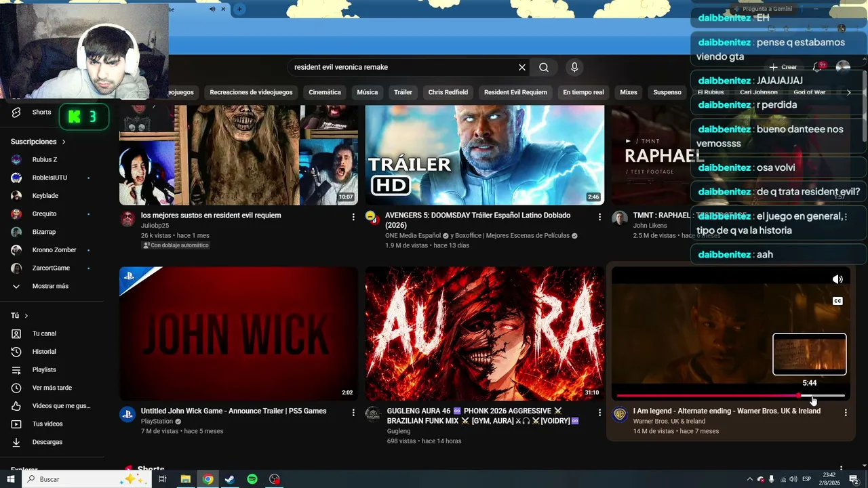
Task: Open the Gugleng Aura phonk thumbnail
Action: click(x=485, y=333)
